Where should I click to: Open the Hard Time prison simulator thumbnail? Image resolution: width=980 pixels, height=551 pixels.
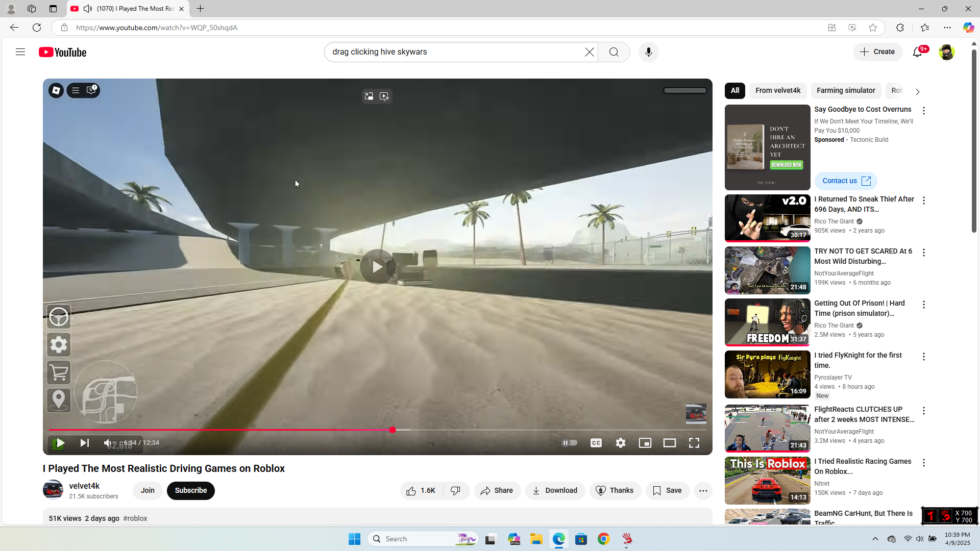coord(768,322)
